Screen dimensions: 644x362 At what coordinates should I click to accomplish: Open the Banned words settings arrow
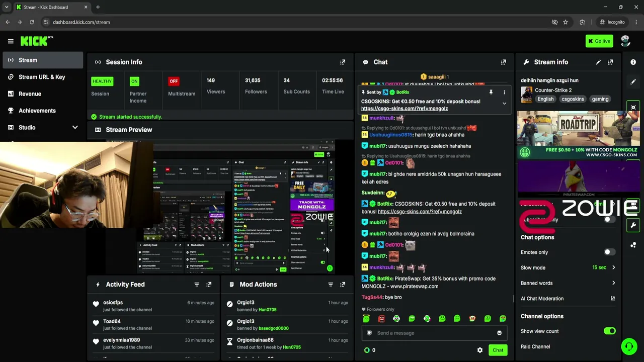click(x=613, y=284)
